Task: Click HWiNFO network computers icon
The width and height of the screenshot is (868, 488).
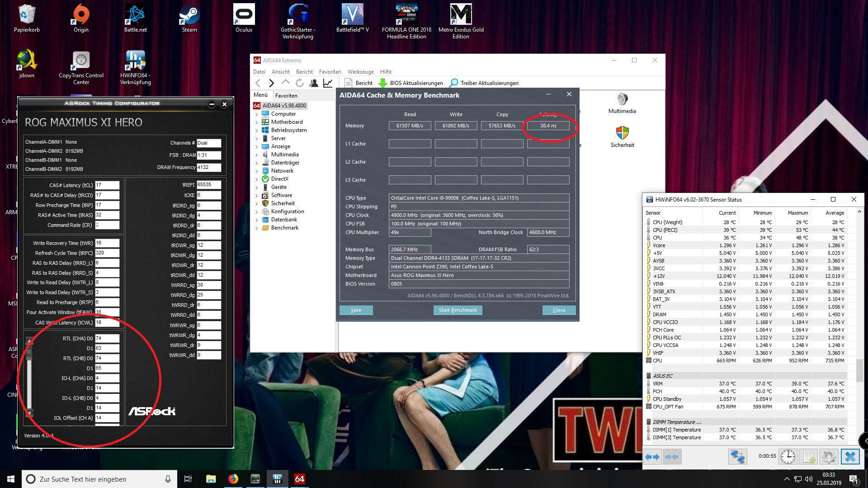Action: (737, 457)
